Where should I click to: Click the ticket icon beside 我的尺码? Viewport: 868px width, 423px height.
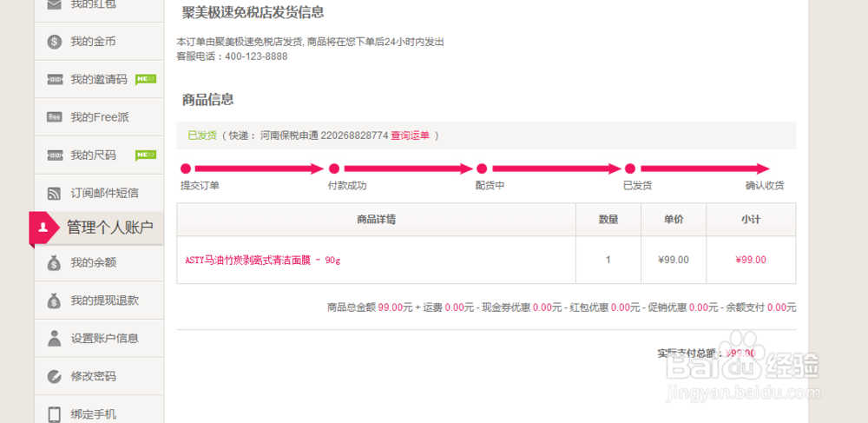(x=54, y=155)
